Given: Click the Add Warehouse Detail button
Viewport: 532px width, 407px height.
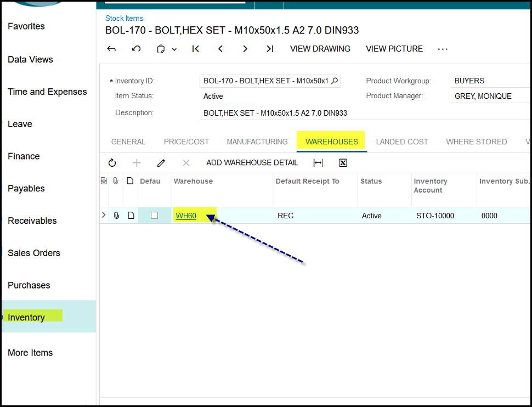Looking at the screenshot, I should pos(252,163).
